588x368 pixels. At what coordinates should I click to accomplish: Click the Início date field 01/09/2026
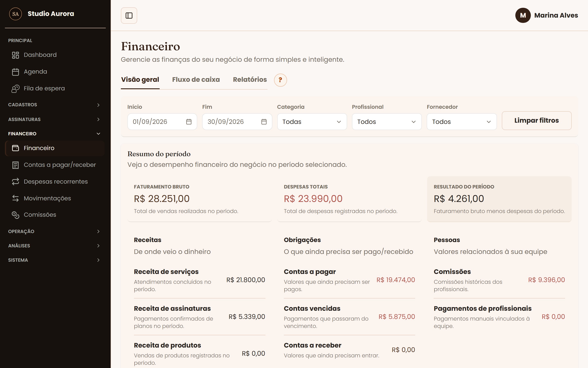pos(162,122)
